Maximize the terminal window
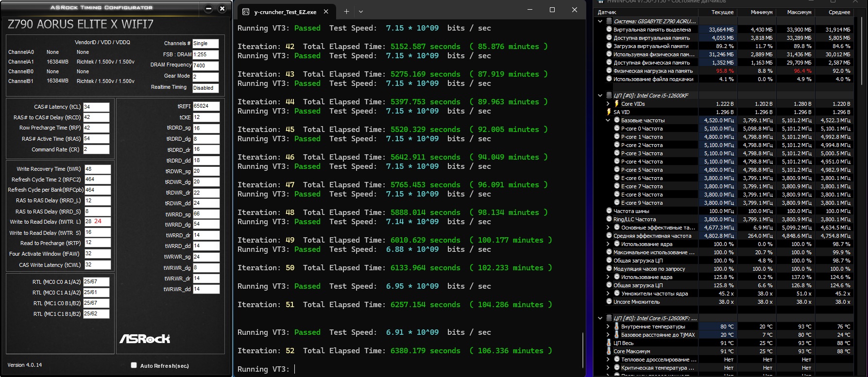 tap(552, 10)
